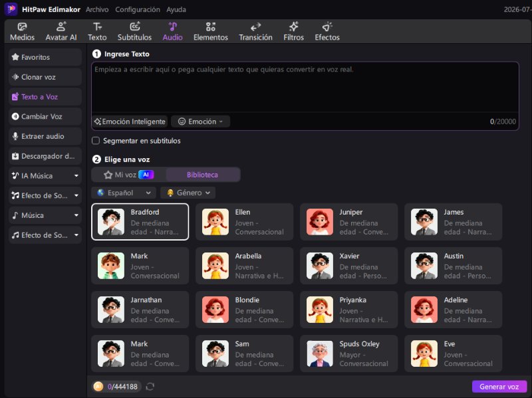Click the HitPaw Edimakor app logo

pos(11,9)
